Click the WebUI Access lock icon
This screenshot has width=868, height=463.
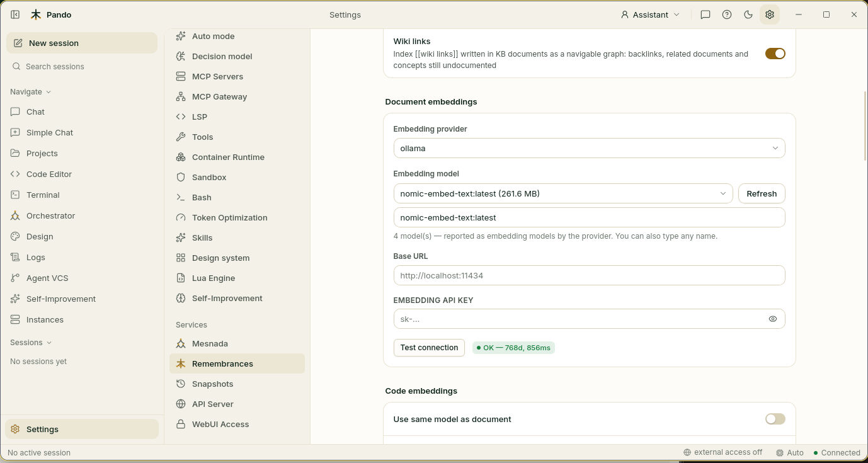tap(181, 424)
